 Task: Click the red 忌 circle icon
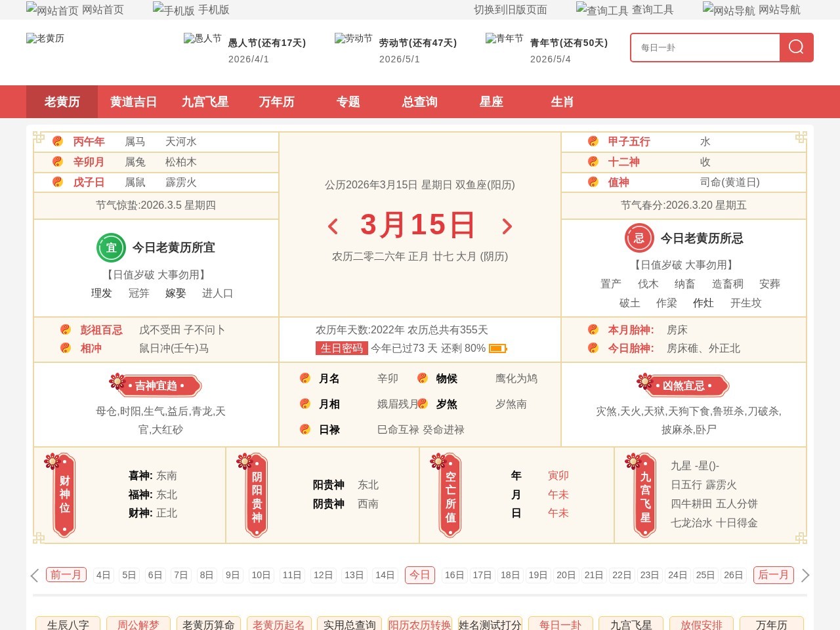[x=639, y=238]
